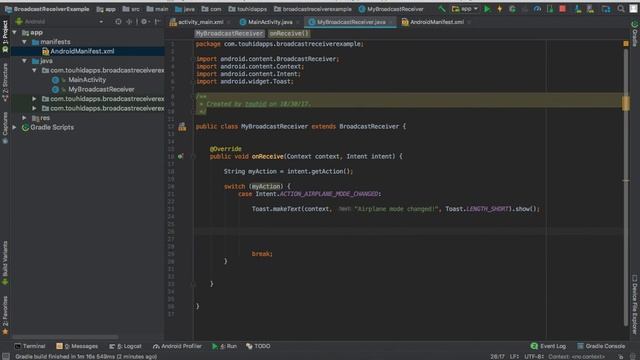Click the override gutter icon beside onReceive
This screenshot has width=640, height=360.
180,156
